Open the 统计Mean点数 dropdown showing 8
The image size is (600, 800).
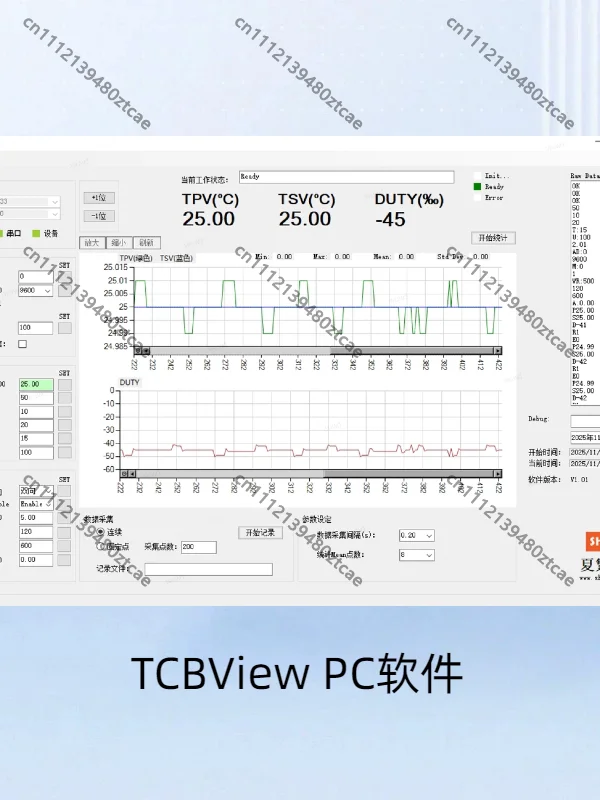(x=417, y=555)
